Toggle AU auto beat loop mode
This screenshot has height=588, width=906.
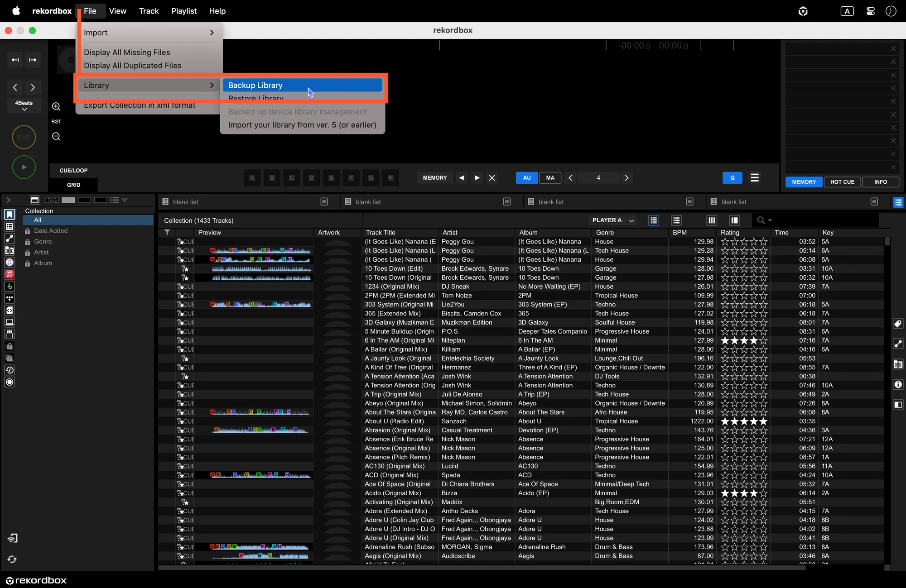527,178
